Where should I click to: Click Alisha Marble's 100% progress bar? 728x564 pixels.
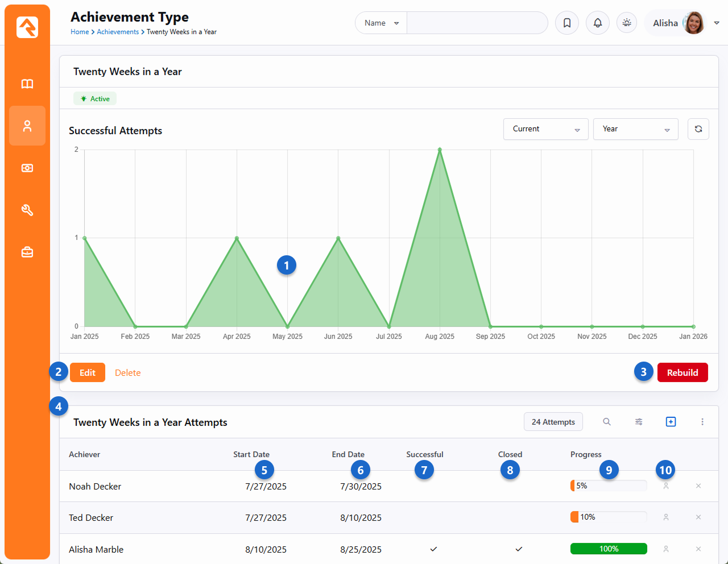tap(609, 549)
